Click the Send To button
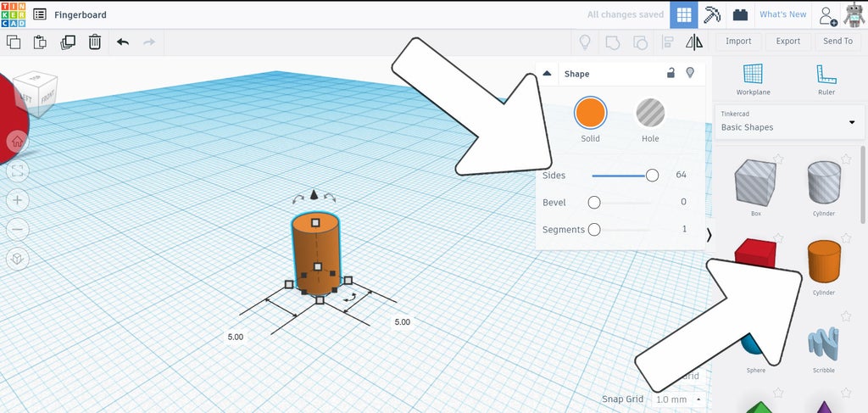This screenshot has height=413, width=868. 837,41
